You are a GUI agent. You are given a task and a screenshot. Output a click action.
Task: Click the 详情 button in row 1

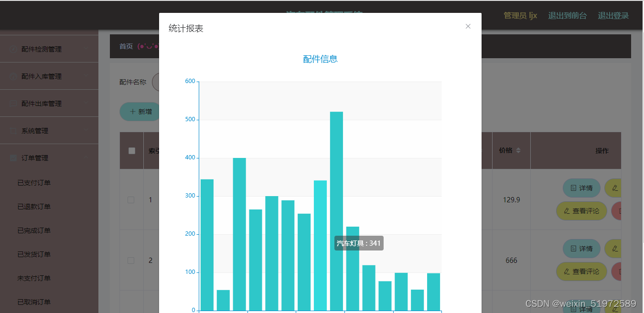click(x=581, y=188)
